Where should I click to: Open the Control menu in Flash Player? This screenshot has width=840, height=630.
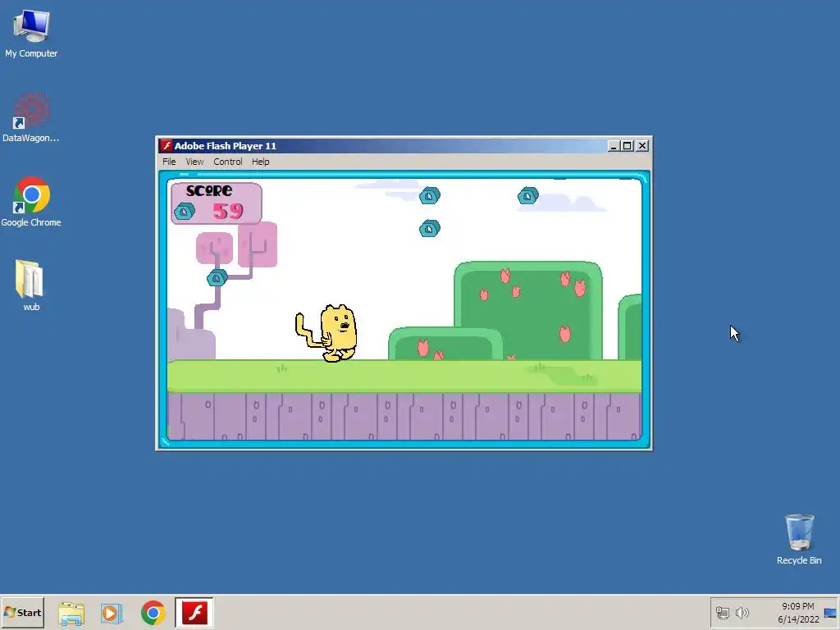click(228, 162)
